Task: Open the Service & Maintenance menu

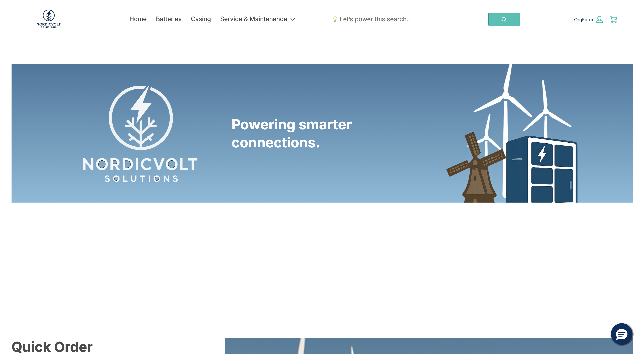Action: tap(253, 19)
